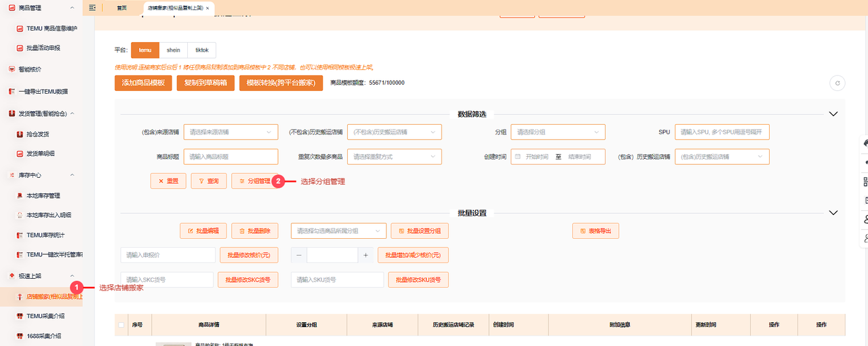Open 店铺搬家 in the sidebar

point(41,296)
